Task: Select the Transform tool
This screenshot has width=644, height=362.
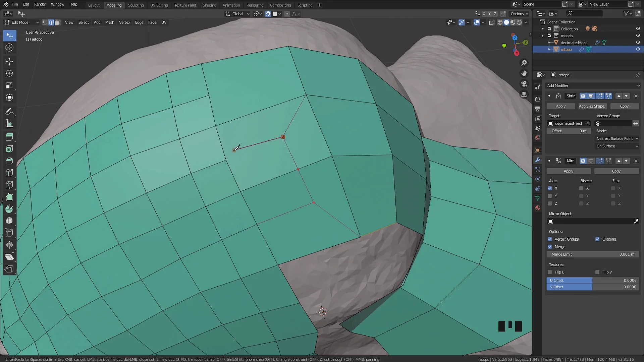Action: (x=9, y=98)
